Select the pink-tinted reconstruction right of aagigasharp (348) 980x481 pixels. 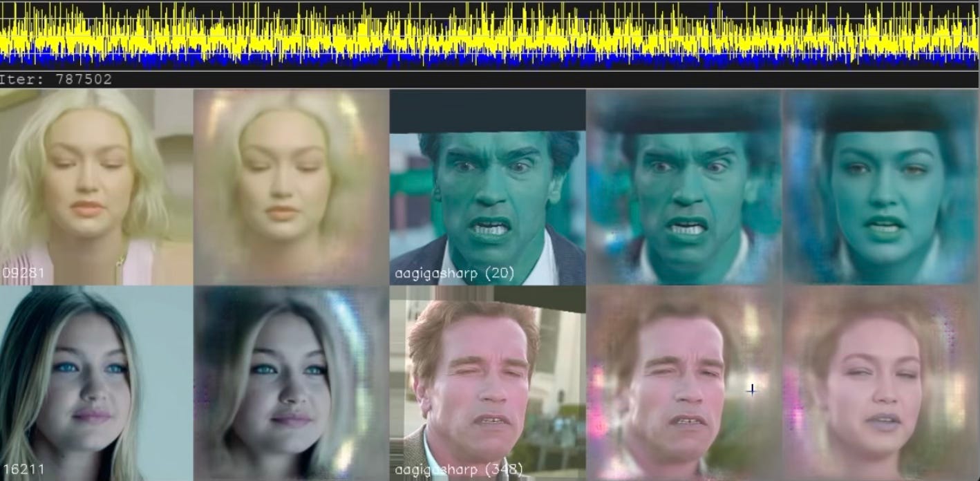click(x=684, y=383)
